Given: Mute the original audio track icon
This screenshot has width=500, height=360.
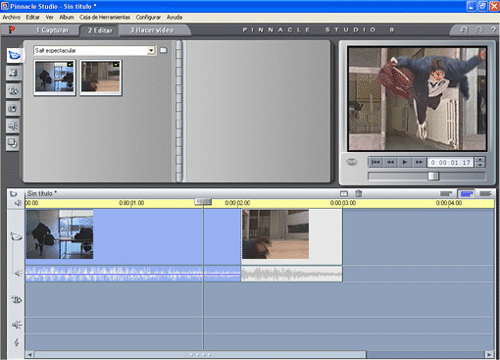Looking at the screenshot, I should click(18, 273).
